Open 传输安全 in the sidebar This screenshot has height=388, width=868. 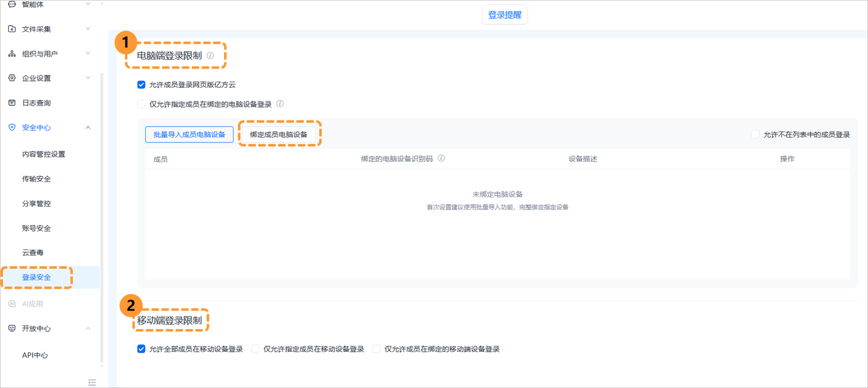36,179
